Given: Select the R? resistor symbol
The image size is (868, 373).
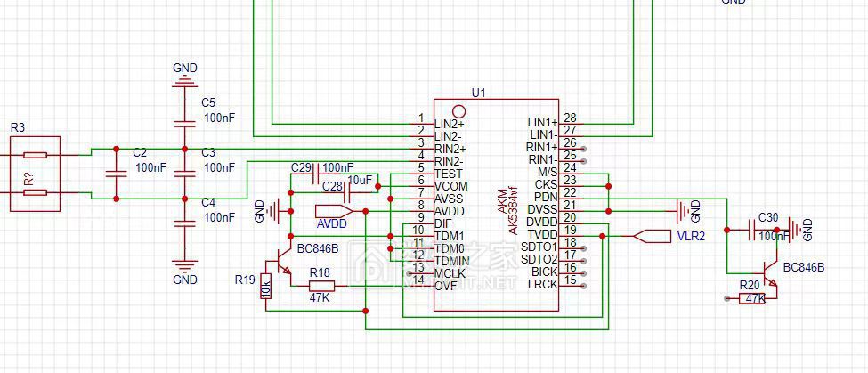Looking at the screenshot, I should pyautogui.click(x=35, y=192).
